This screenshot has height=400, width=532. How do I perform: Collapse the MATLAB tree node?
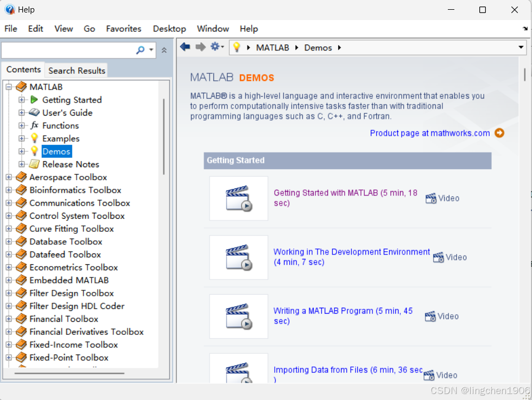(x=9, y=87)
